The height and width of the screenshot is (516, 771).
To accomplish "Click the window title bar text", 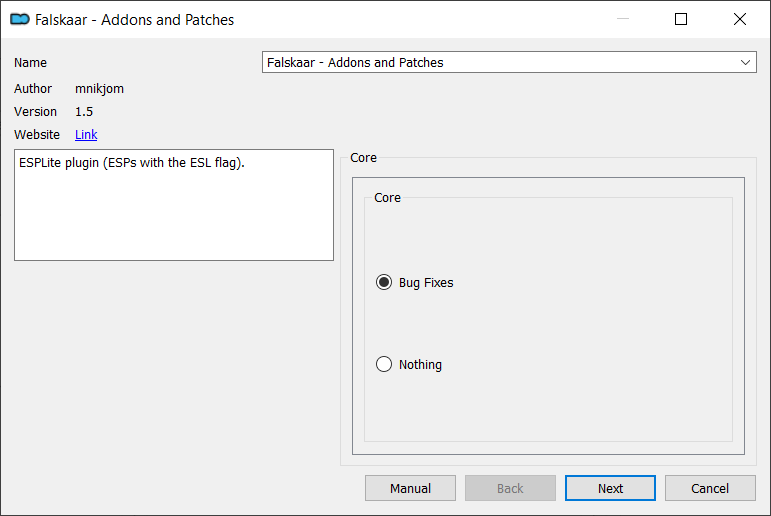I will [134, 20].
